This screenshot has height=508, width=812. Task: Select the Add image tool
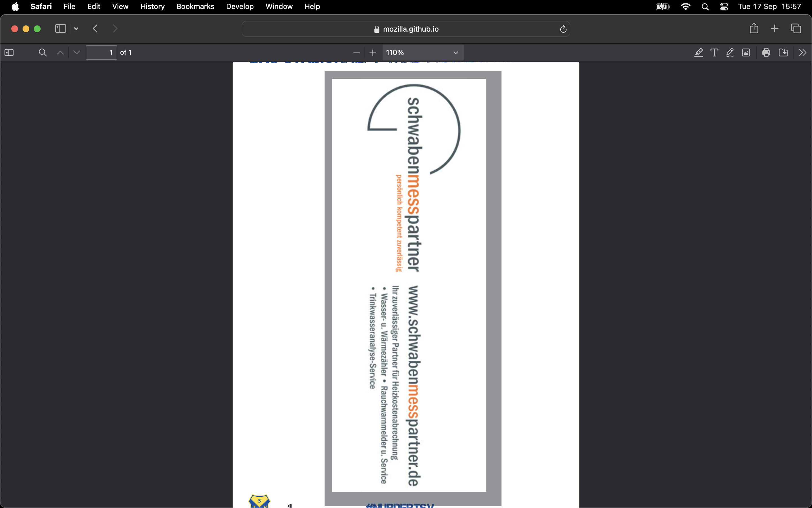tap(746, 52)
